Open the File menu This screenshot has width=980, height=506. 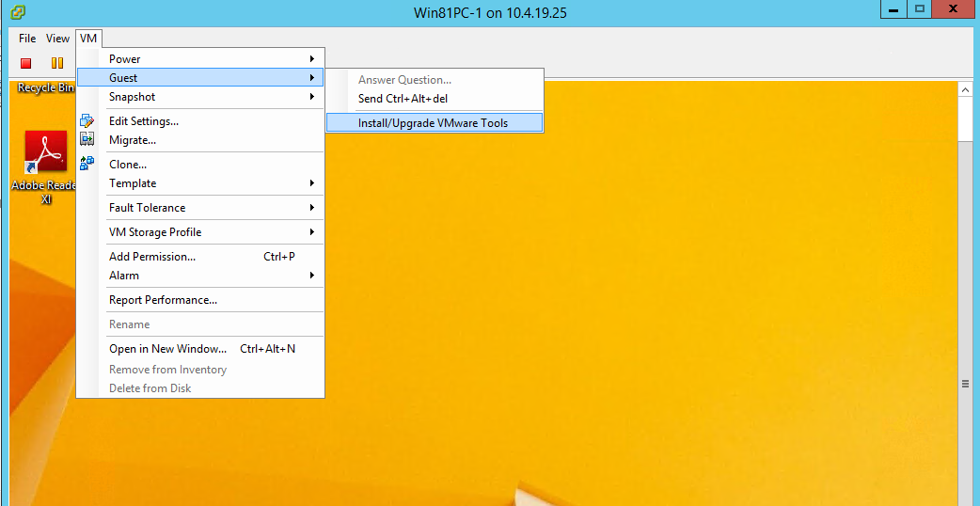tap(27, 39)
